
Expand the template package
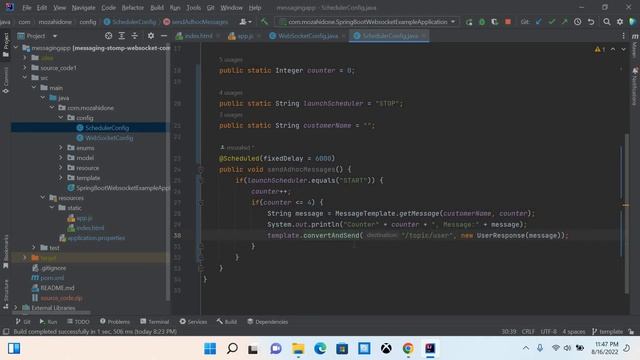pos(61,178)
